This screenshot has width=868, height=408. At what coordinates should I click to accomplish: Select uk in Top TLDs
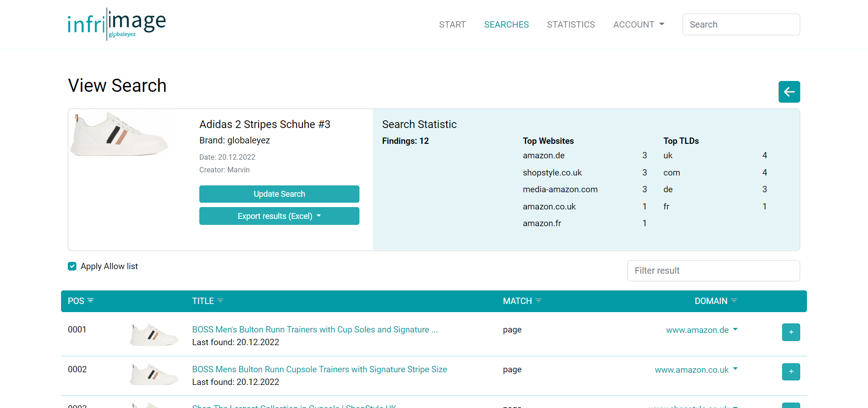[x=668, y=156]
